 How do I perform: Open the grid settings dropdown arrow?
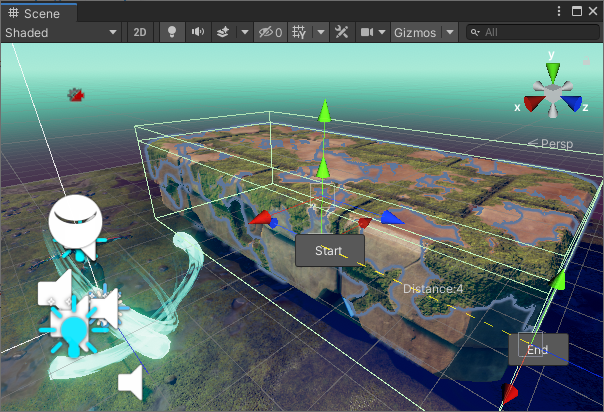pyautogui.click(x=320, y=32)
